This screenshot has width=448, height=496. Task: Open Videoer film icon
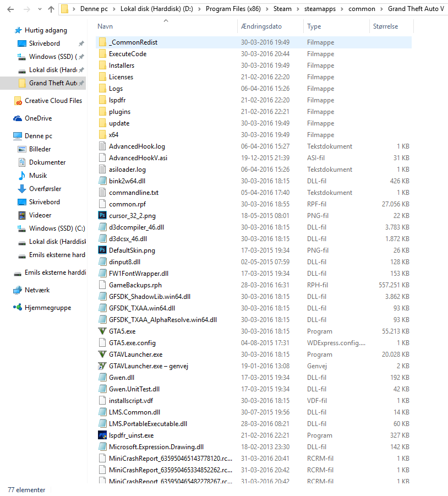click(x=22, y=215)
